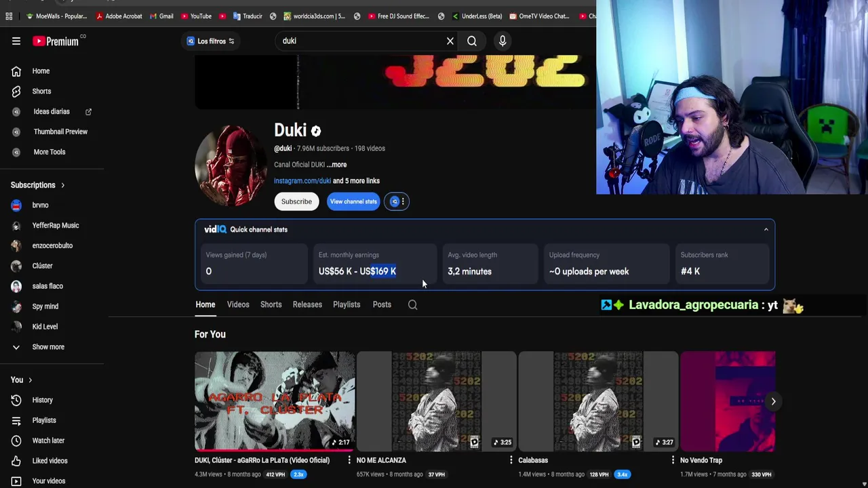Open options menu for aGaRRo La PLaTa
868x488 pixels.
pyautogui.click(x=349, y=460)
